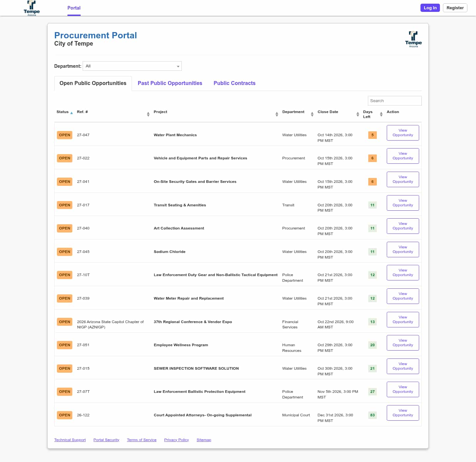Click the OPEN badge for ref 27-047

click(x=64, y=135)
